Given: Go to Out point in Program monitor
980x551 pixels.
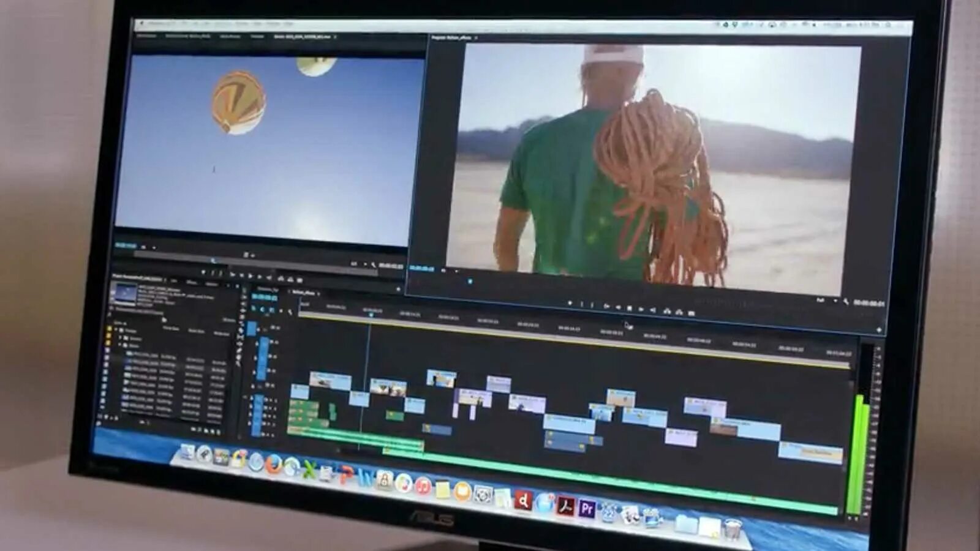Looking at the screenshot, I should (x=652, y=310).
